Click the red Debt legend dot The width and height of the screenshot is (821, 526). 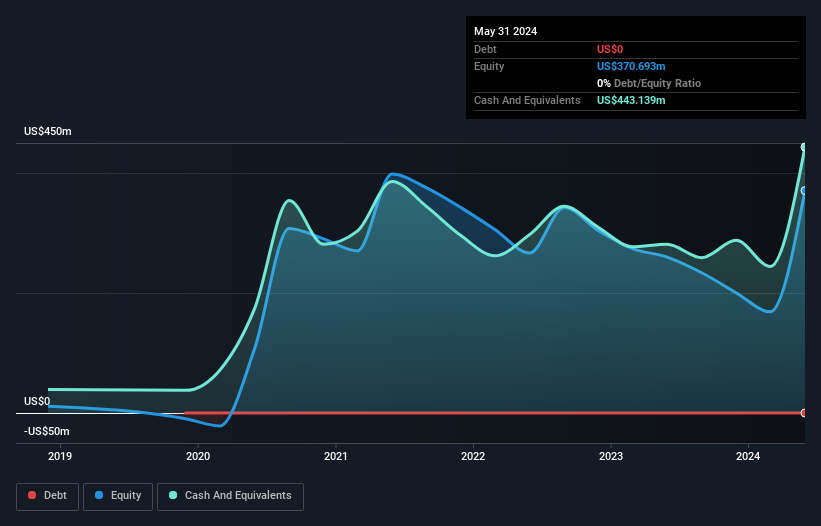[x=32, y=495]
